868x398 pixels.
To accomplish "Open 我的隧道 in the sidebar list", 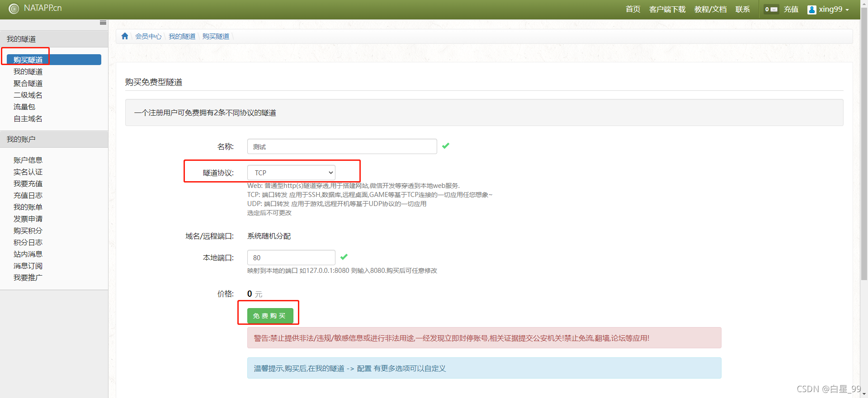I will click(x=28, y=71).
